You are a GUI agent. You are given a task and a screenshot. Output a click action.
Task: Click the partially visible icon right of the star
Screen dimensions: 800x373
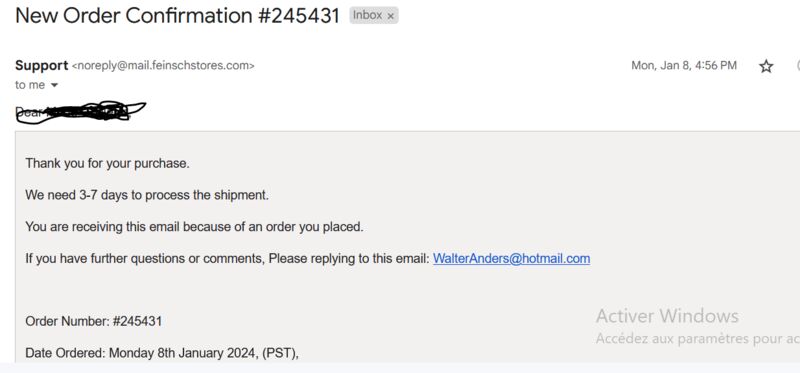point(797,66)
